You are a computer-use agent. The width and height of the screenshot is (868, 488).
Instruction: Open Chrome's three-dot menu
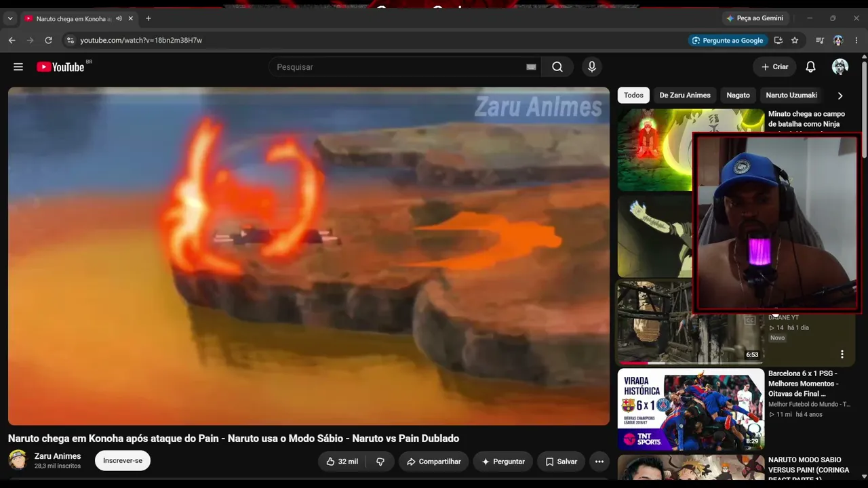pyautogui.click(x=856, y=41)
